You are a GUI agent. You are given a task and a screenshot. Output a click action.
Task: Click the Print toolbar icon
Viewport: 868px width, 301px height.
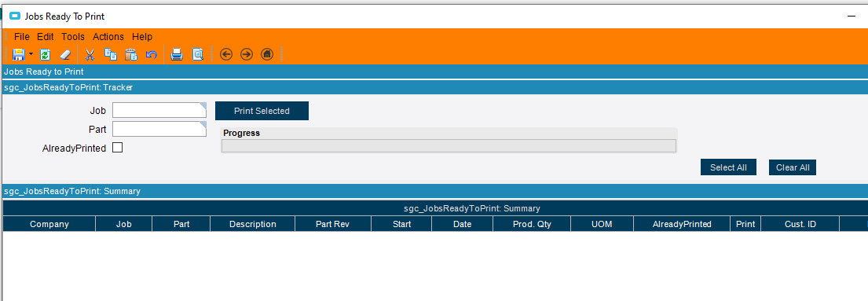[x=177, y=54]
